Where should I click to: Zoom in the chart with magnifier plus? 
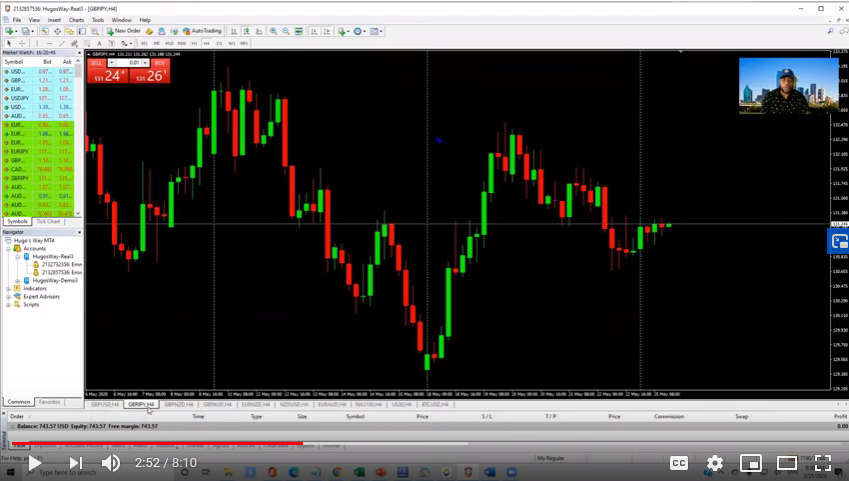tap(273, 31)
